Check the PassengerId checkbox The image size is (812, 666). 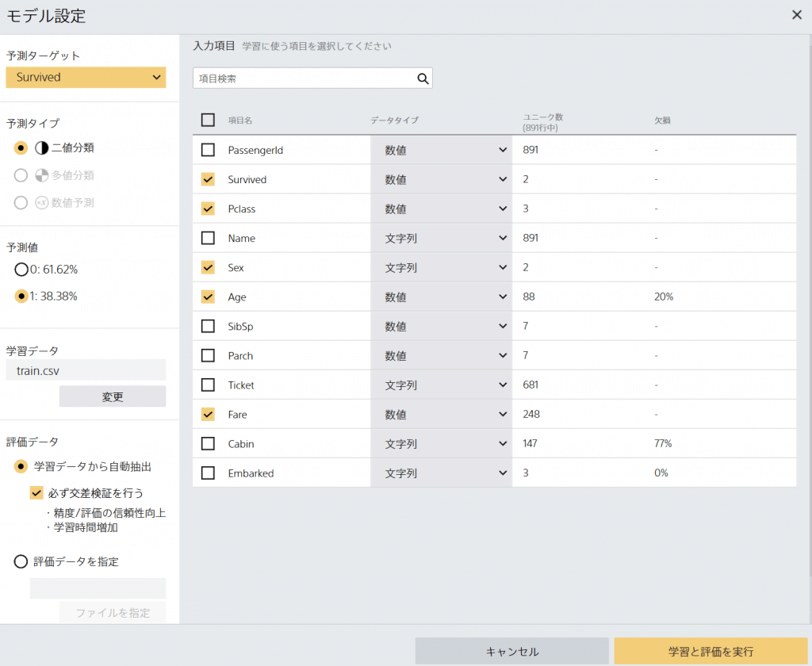click(208, 150)
